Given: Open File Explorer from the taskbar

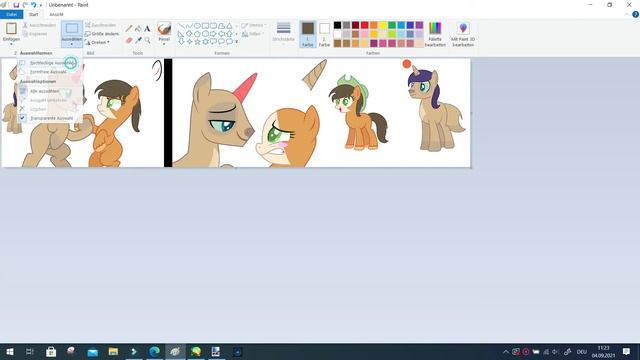Looking at the screenshot, I should [113, 351].
